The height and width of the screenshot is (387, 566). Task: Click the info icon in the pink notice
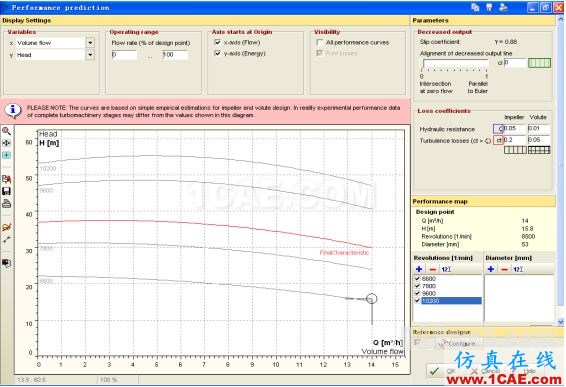tap(13, 110)
